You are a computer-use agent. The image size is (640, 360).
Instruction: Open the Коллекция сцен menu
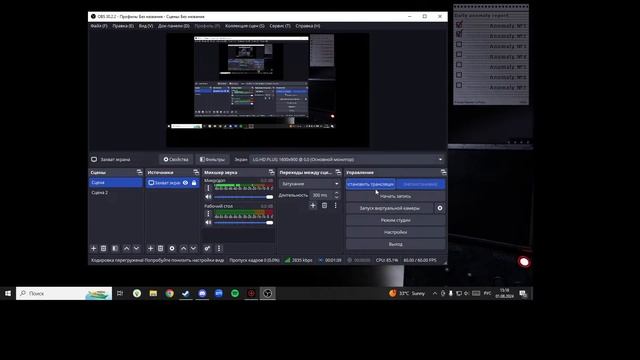(x=245, y=26)
